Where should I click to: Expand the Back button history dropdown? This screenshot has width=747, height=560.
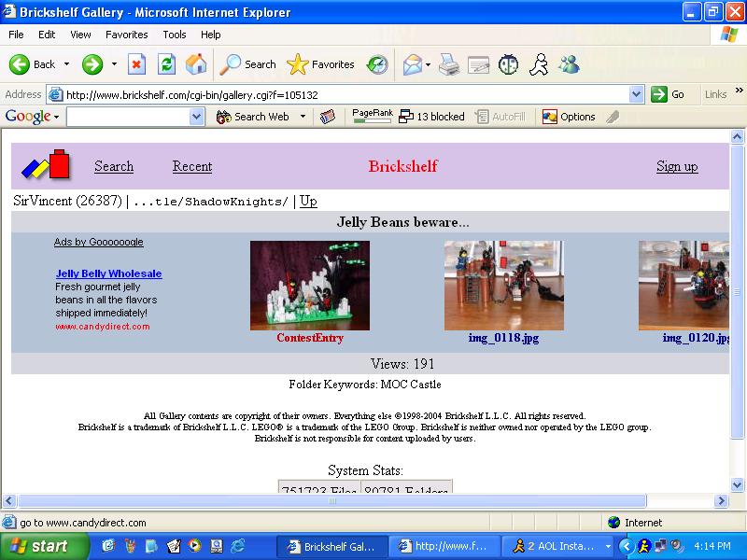point(66,64)
